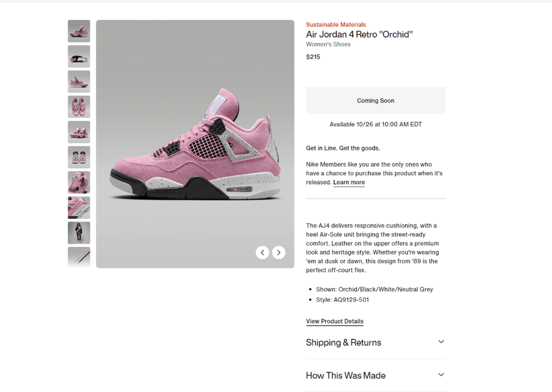Select the bottom-most gallery thumbnail
552x392 pixels.
[78, 258]
